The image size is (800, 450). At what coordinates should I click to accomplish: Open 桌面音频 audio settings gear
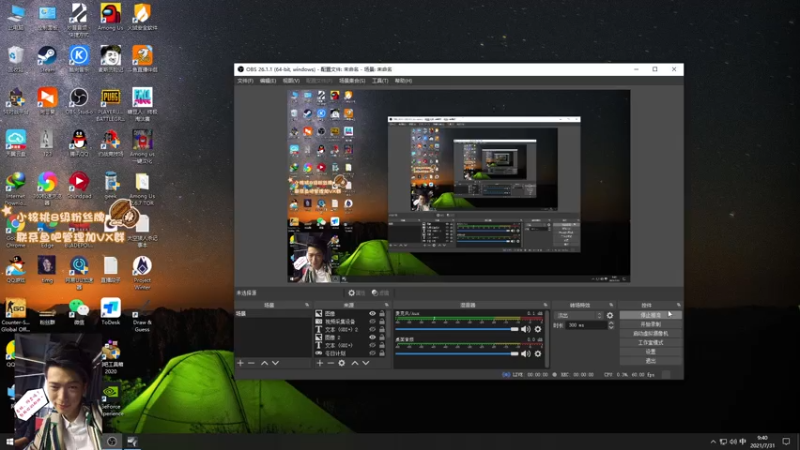(x=538, y=354)
